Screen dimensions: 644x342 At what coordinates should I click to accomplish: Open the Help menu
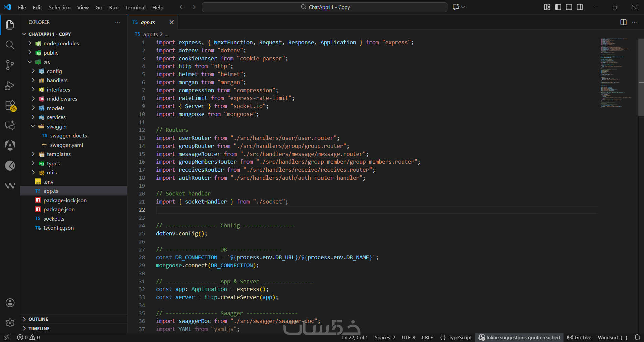(158, 7)
